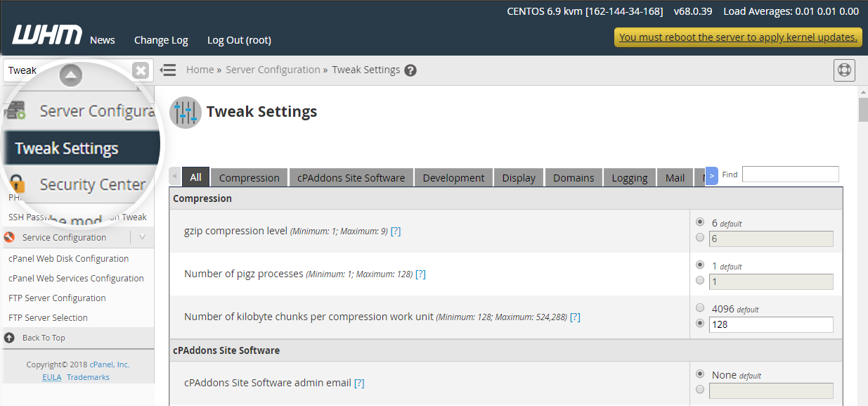Open the Trademarks link
Screen dimensions: 868x406
coord(88,377)
